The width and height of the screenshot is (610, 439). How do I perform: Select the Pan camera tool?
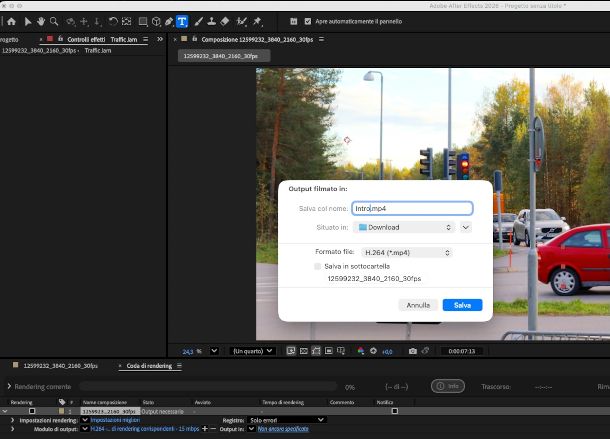[84, 21]
